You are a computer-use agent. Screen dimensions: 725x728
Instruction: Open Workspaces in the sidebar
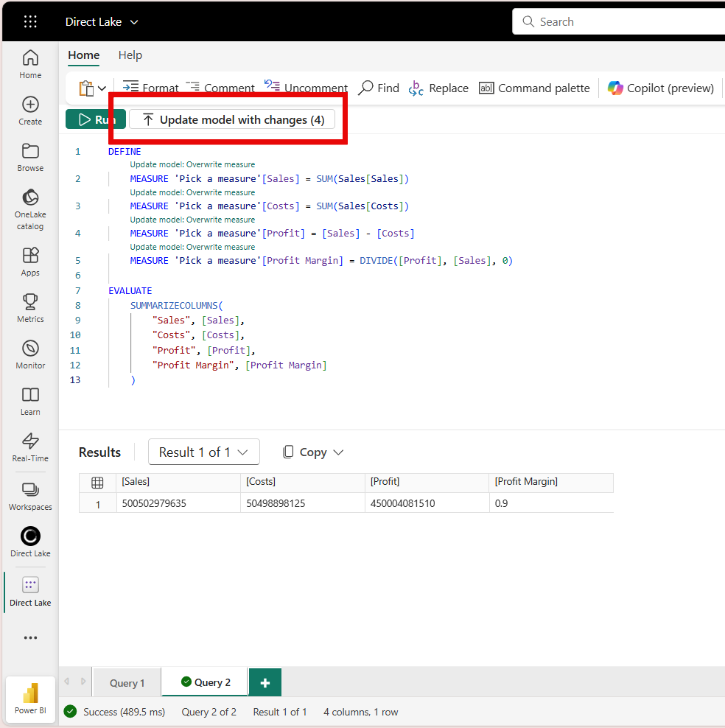30,496
